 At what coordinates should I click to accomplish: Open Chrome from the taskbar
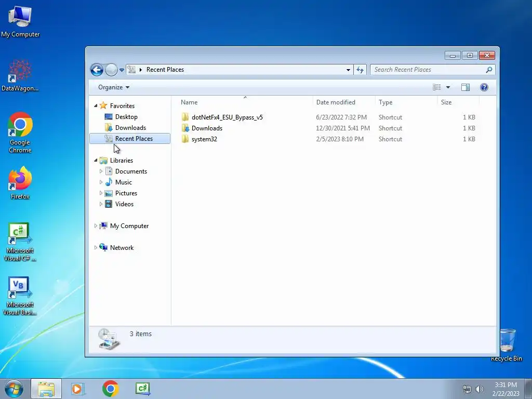110,389
